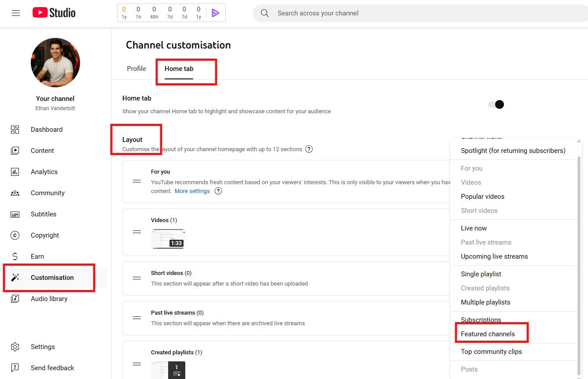Open the Community section

click(48, 193)
